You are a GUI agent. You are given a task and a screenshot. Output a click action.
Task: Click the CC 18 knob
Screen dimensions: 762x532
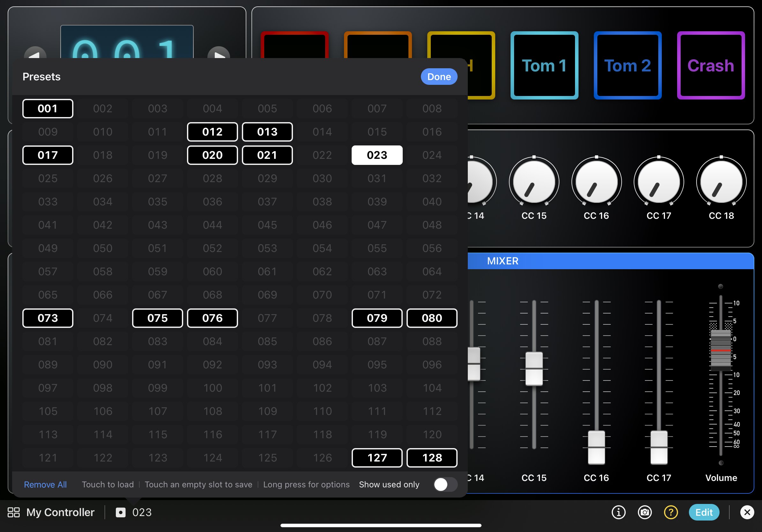click(721, 181)
